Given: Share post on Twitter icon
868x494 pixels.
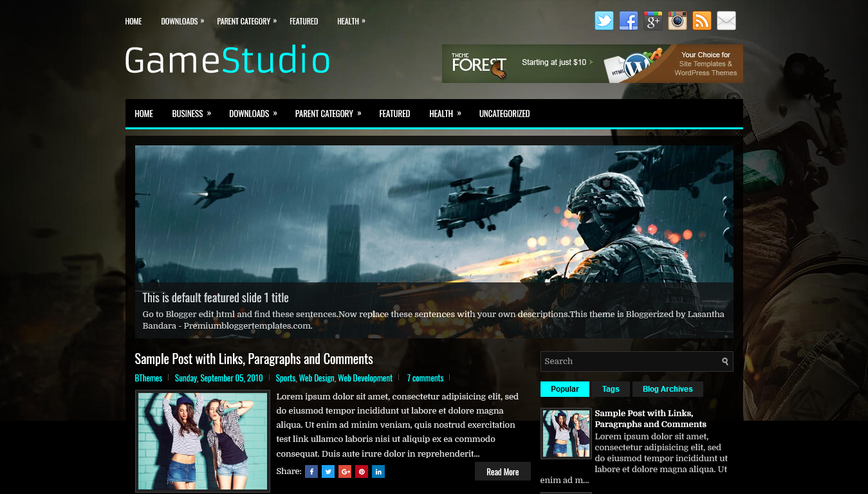Looking at the screenshot, I should (328, 471).
